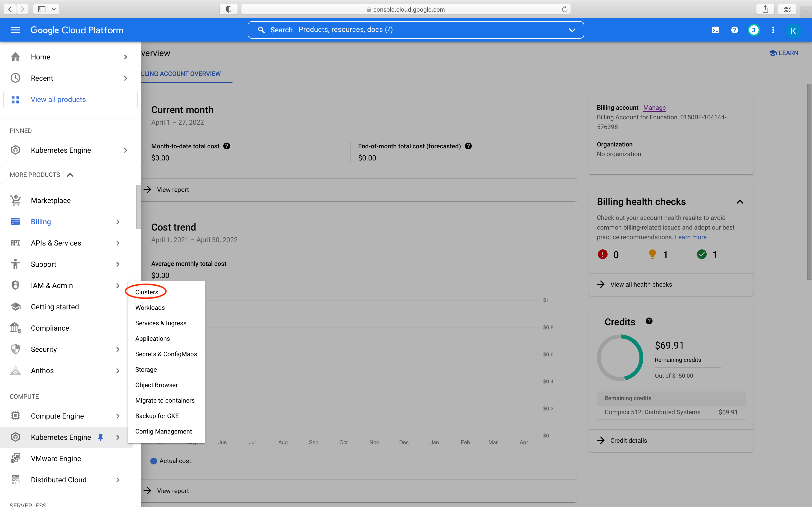Click the sidebar menu scrollbar

138,207
